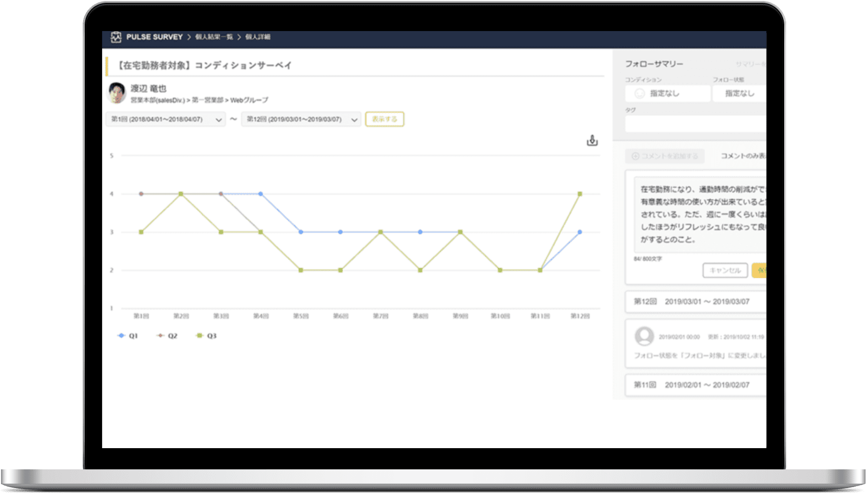This screenshot has width=868, height=494.
Task: Click the organization path 営業本部(salesDiv.)
Action: pyautogui.click(x=158, y=100)
